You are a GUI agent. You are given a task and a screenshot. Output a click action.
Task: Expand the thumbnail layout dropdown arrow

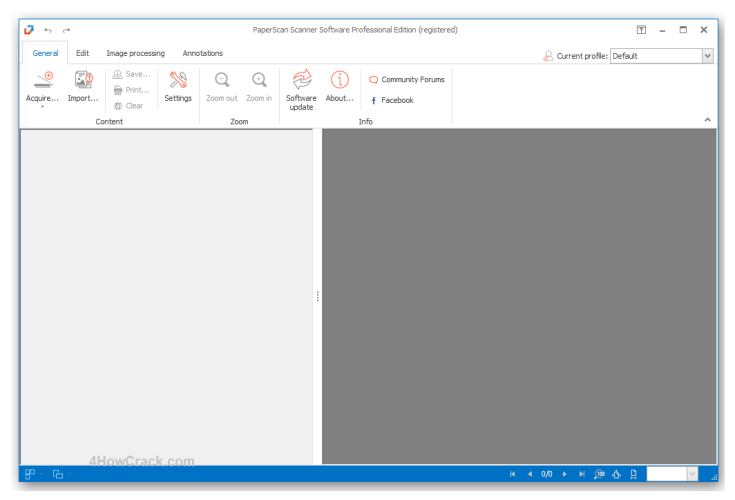point(41,474)
